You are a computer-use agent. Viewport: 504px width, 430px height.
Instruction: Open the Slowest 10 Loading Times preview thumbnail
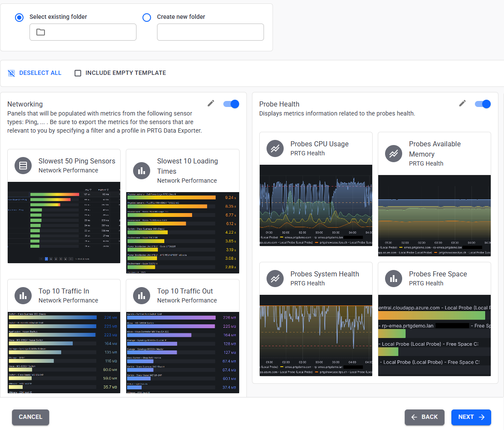[x=183, y=233]
